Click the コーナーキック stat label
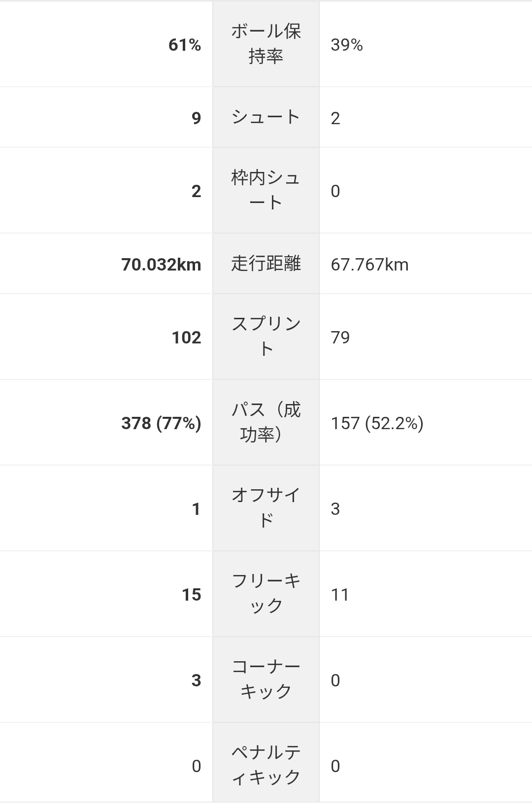 (x=266, y=679)
